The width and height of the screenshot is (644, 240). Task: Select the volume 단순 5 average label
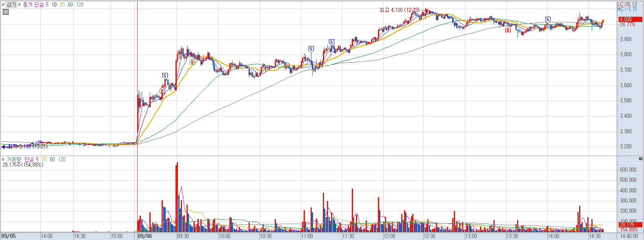click(31, 159)
